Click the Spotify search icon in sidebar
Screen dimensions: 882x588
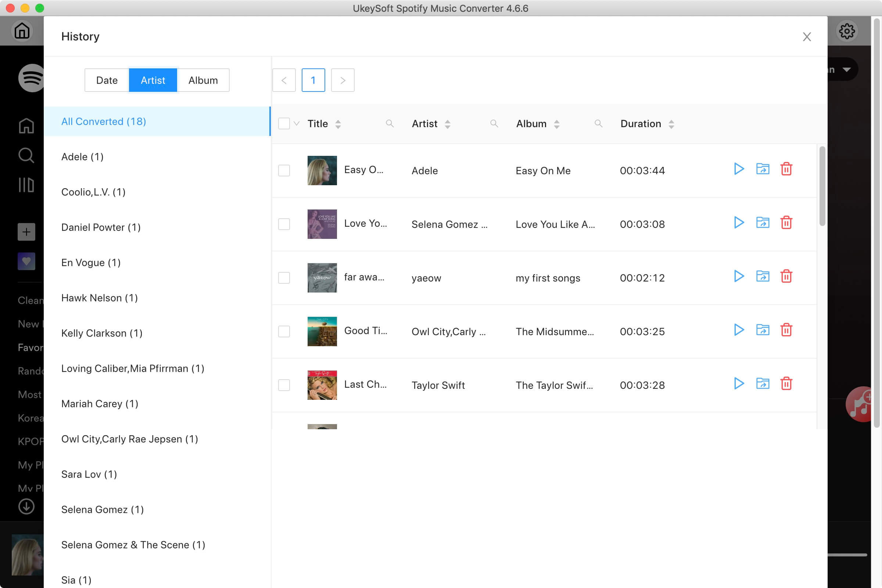[x=26, y=155]
